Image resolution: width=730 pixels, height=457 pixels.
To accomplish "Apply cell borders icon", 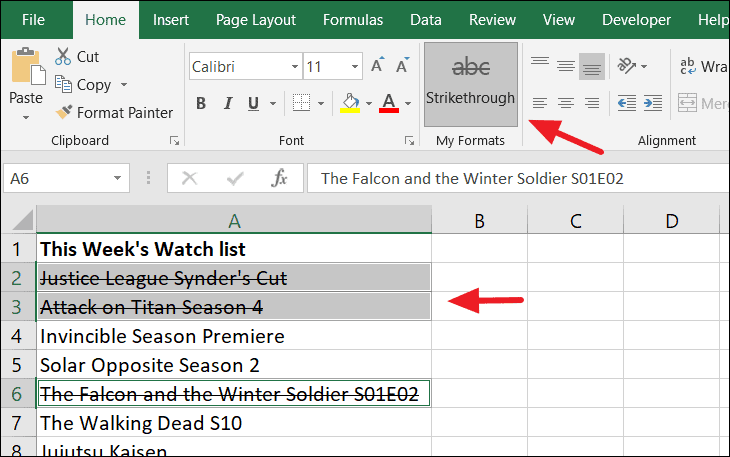I will [x=301, y=103].
